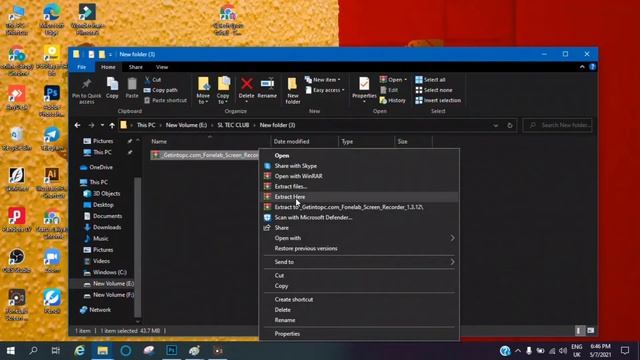Image resolution: width=640 pixels, height=360 pixels.
Task: Switch to large icons view
Action: (x=591, y=331)
